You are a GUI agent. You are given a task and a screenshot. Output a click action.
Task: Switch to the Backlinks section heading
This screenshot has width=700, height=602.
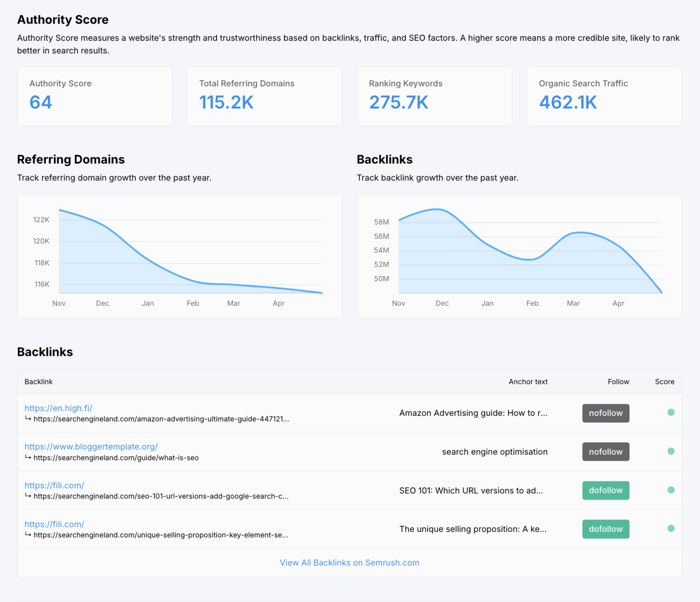point(45,352)
